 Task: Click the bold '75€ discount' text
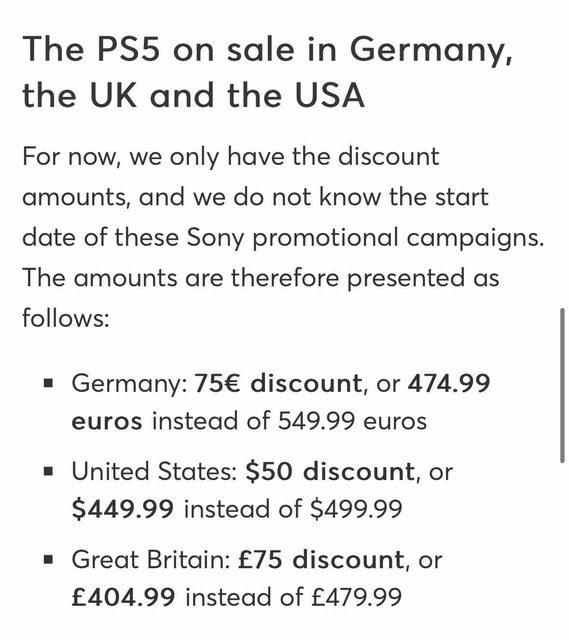point(278,383)
